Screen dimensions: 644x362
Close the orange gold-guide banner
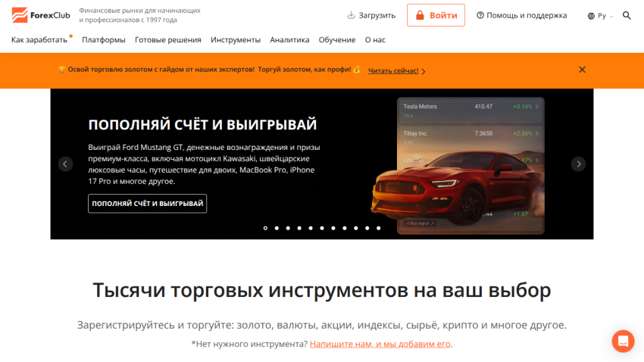[x=582, y=70]
